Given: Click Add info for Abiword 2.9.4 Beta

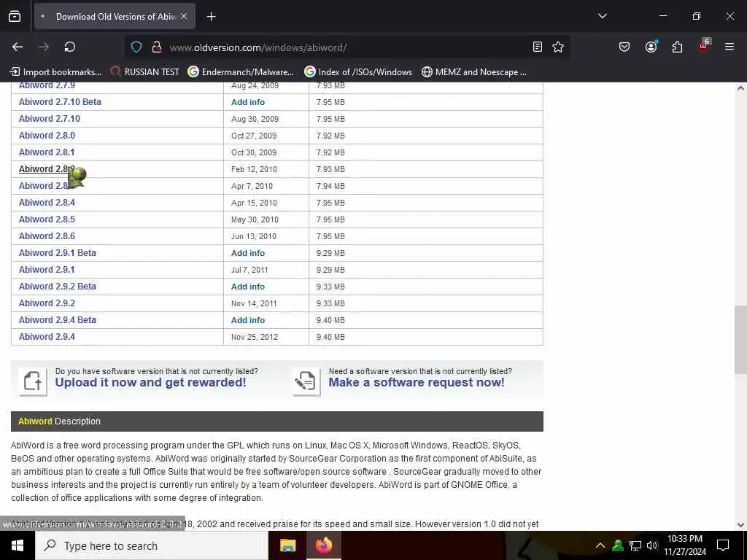Looking at the screenshot, I should coord(248,320).
